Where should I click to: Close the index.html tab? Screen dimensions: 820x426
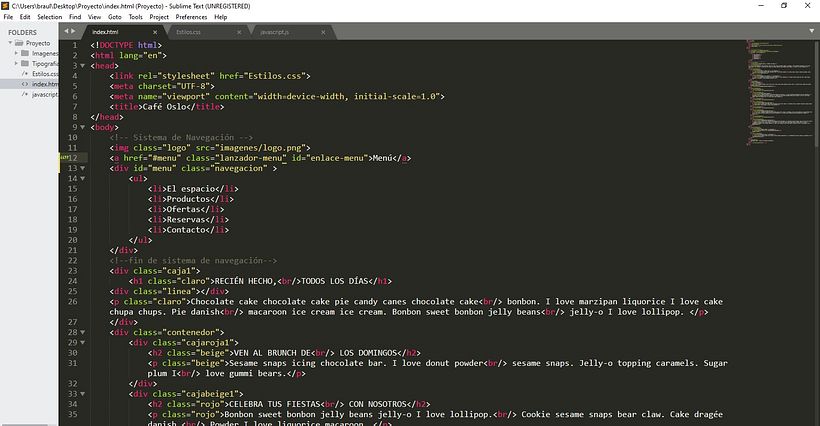coord(155,32)
